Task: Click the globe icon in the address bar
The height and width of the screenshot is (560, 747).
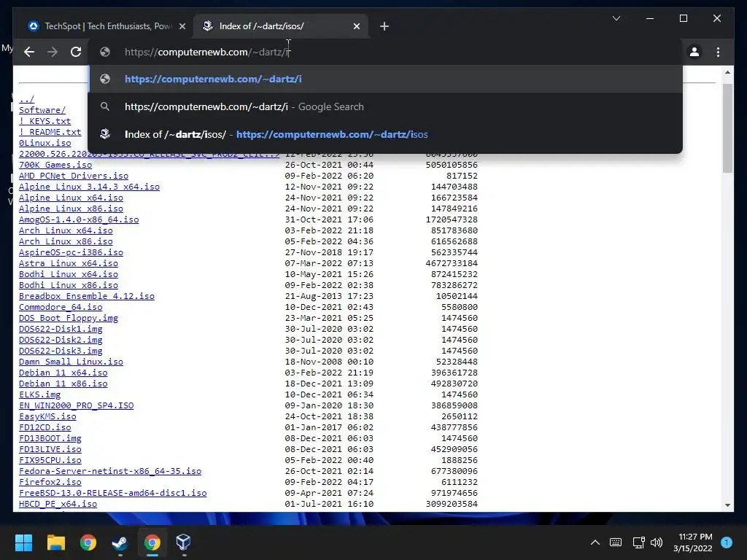Action: point(105,52)
